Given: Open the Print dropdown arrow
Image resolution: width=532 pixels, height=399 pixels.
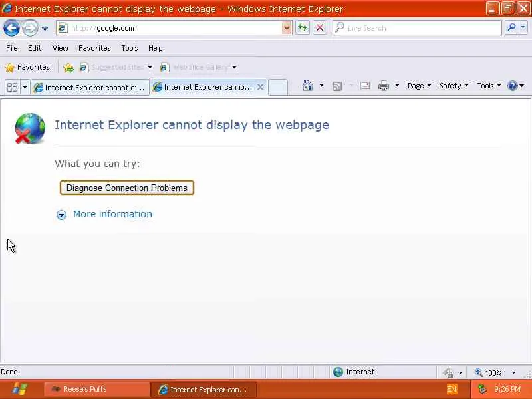Looking at the screenshot, I should coord(397,86).
